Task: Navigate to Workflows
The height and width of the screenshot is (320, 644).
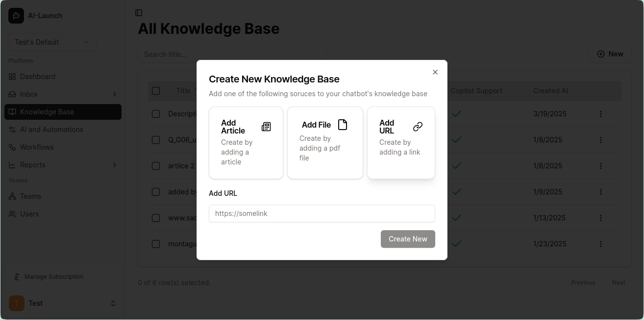Action: [x=63, y=147]
